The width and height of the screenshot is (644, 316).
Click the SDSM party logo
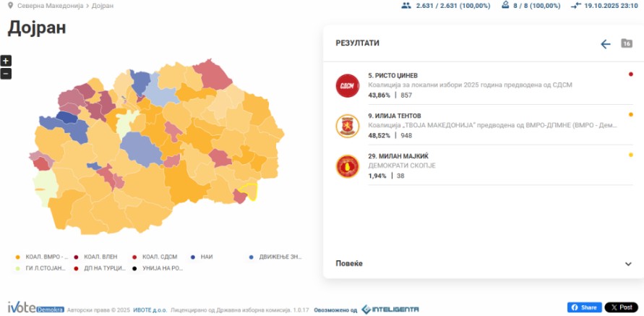point(348,85)
